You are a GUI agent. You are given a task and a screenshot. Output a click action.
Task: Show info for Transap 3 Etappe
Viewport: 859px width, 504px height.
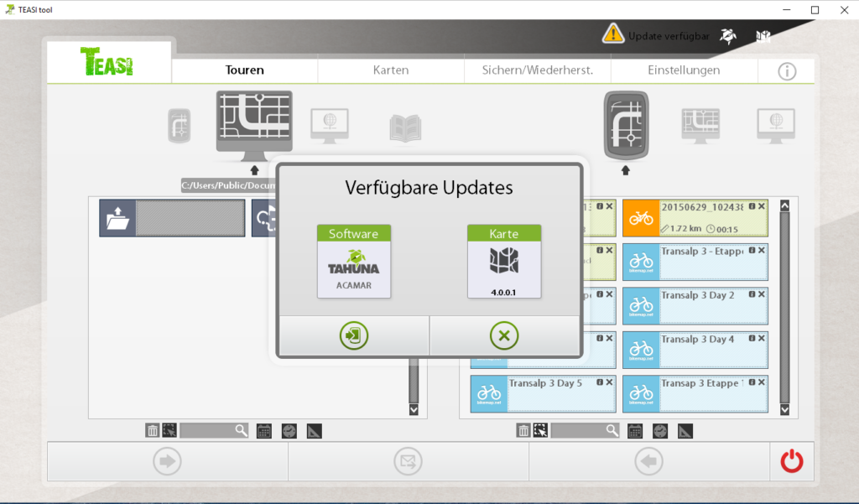pos(752,382)
